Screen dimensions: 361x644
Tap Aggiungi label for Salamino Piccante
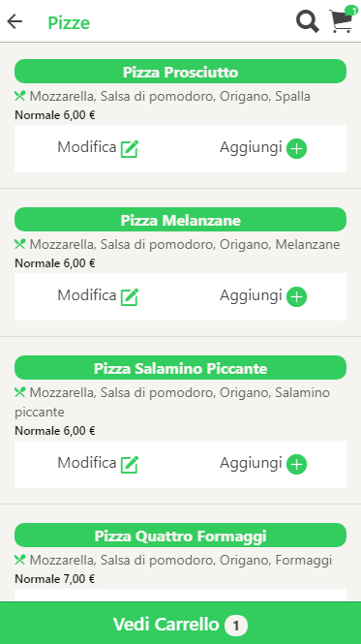(251, 463)
